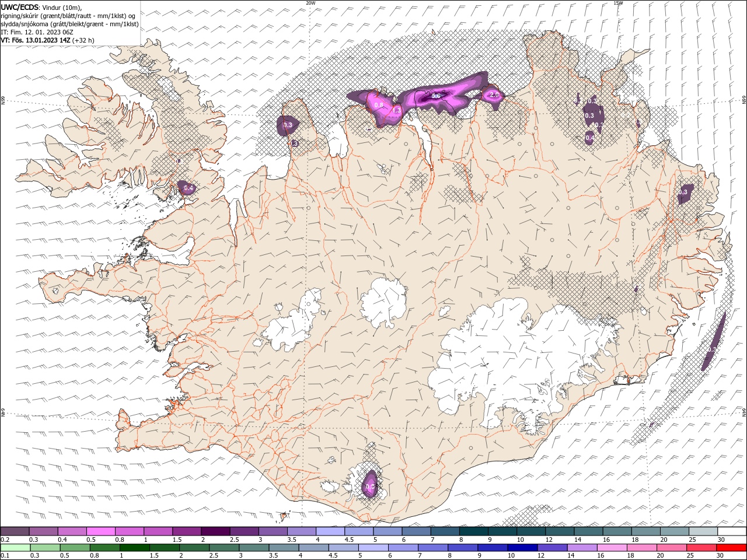Click the '2.0' snowfall value on north coast

coord(494,94)
